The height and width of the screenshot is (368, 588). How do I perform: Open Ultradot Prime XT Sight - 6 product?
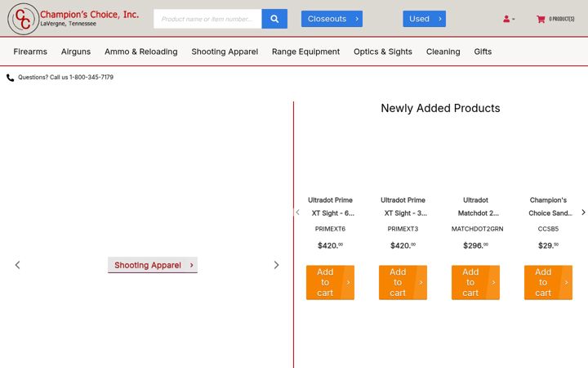pyautogui.click(x=331, y=207)
